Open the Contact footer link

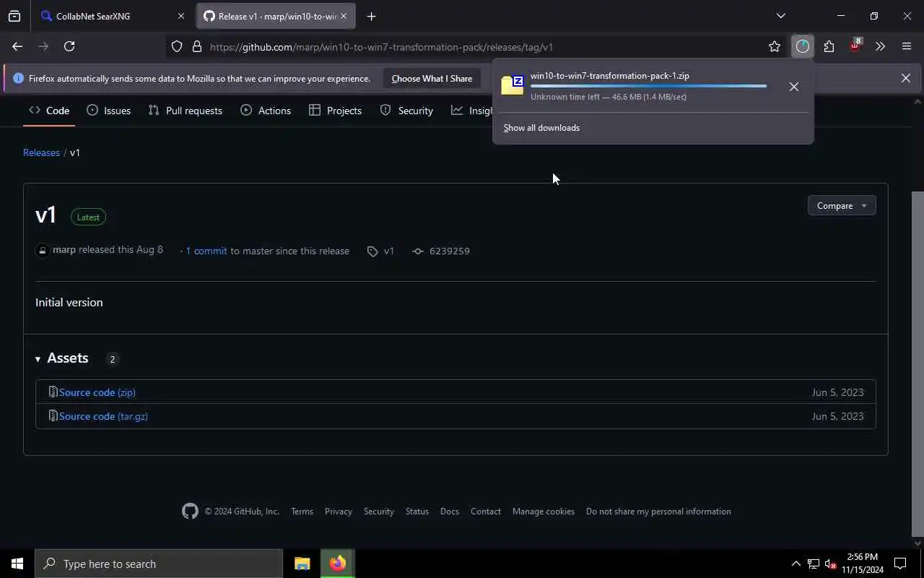(x=485, y=512)
